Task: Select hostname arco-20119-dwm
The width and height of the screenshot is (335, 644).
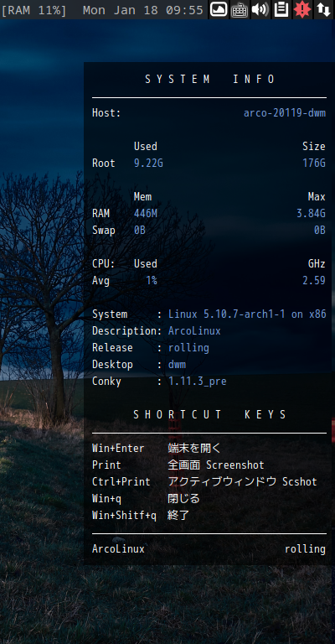Action: pos(285,113)
